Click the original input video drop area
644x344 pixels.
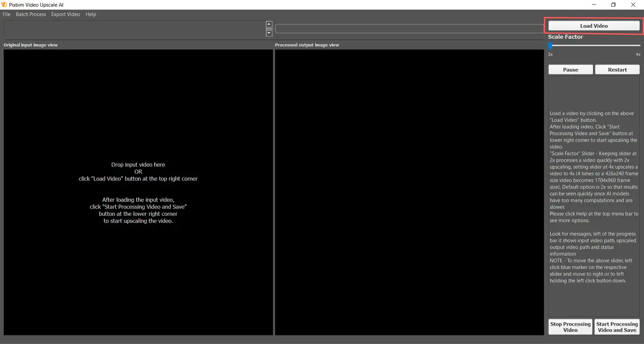tap(138, 192)
